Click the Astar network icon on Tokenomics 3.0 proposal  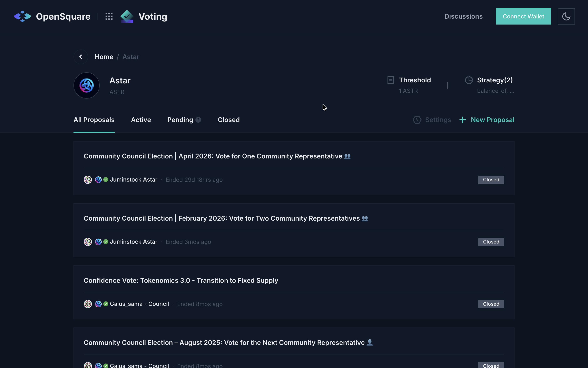click(x=98, y=304)
